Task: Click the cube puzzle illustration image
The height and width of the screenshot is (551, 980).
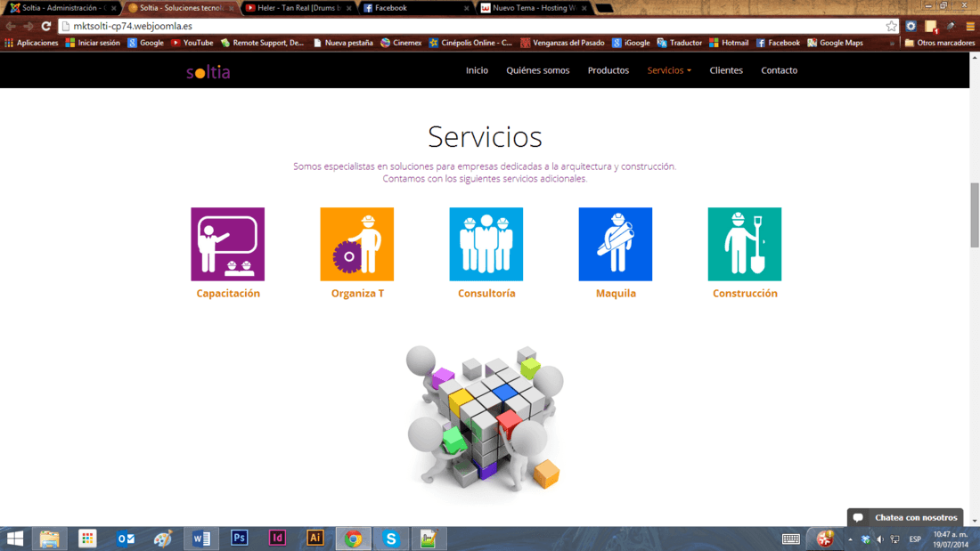Action: [485, 424]
